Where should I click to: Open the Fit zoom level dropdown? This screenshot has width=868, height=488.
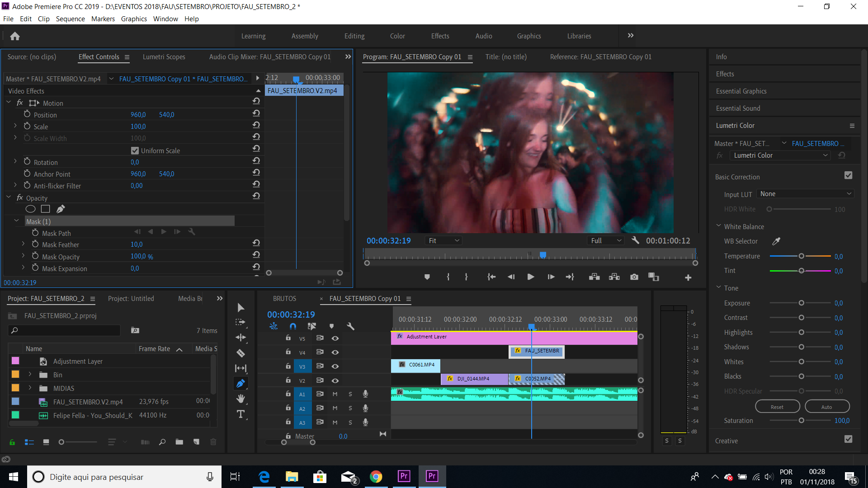pyautogui.click(x=443, y=241)
